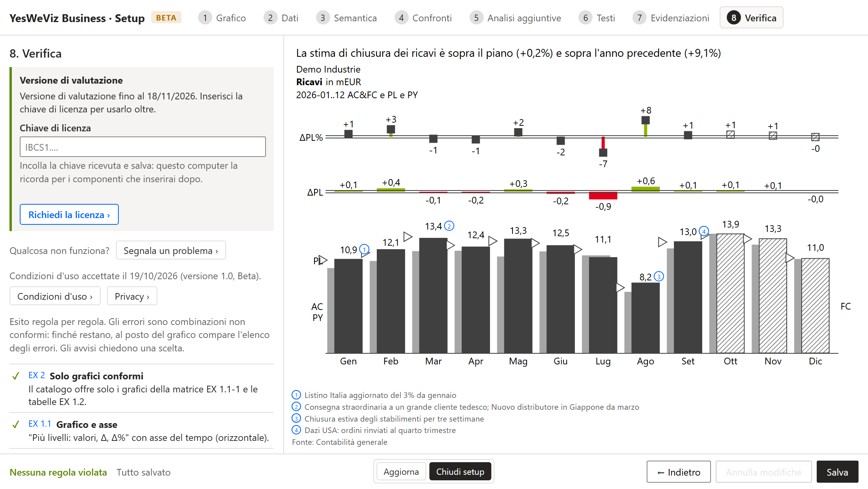Click the BETA badge
The image size is (868, 489).
(166, 18)
